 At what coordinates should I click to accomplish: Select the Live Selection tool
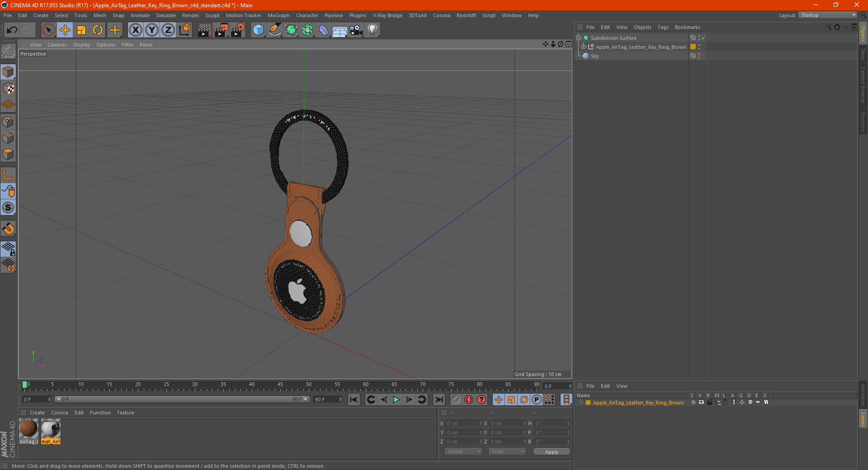pyautogui.click(x=48, y=30)
